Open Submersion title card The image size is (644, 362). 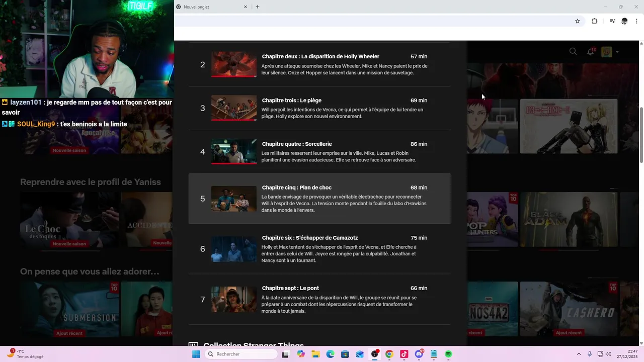(69, 309)
